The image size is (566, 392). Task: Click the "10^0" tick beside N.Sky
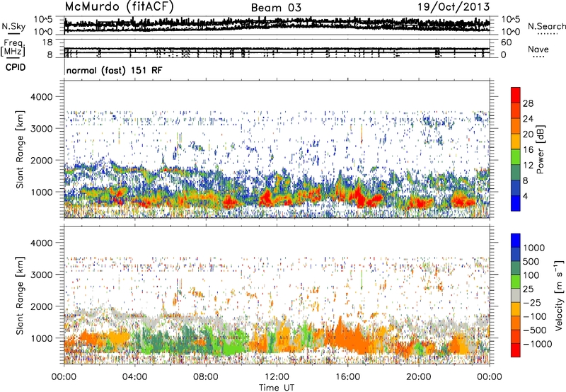coord(44,32)
